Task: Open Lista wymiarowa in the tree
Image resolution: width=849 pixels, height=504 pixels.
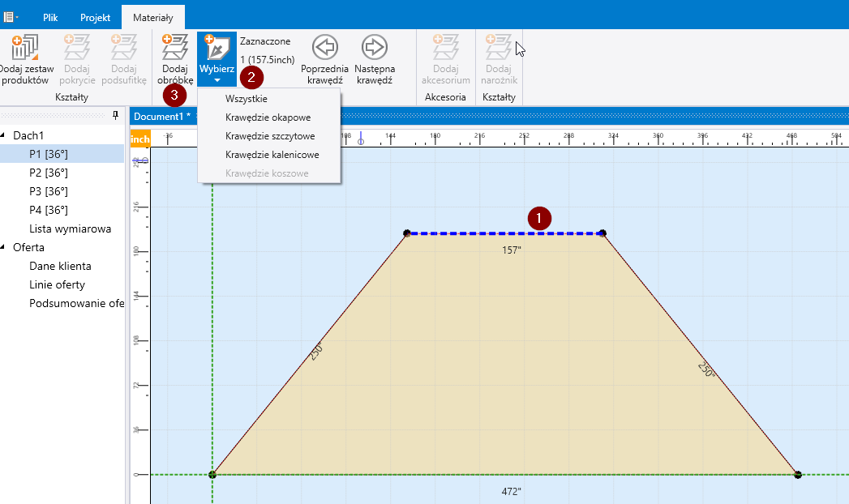Action: point(70,229)
